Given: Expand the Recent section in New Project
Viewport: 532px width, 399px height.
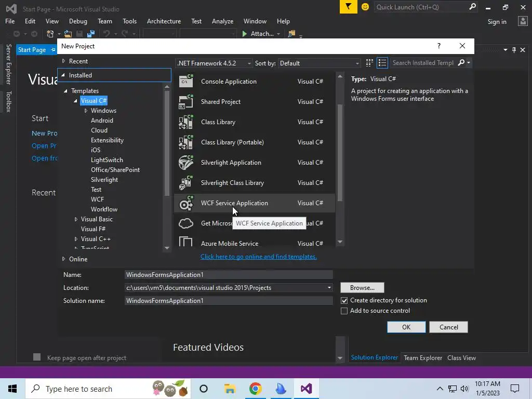Looking at the screenshot, I should pyautogui.click(x=63, y=61).
